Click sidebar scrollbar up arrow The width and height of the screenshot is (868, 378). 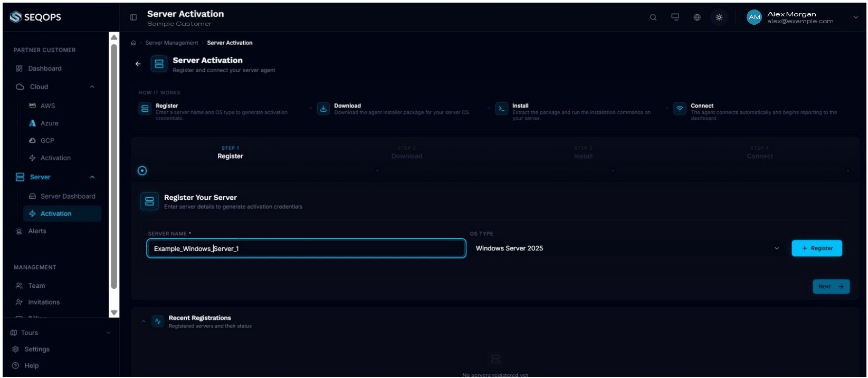[114, 37]
